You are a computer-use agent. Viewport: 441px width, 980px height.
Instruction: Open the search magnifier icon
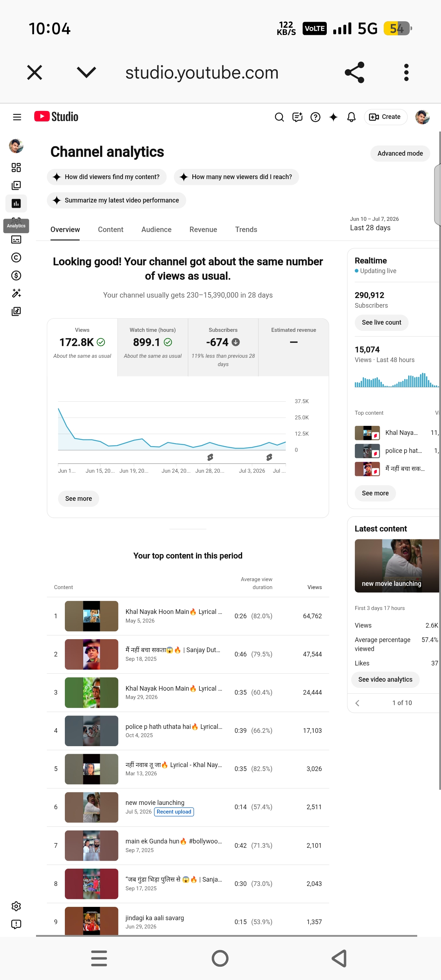click(x=279, y=117)
